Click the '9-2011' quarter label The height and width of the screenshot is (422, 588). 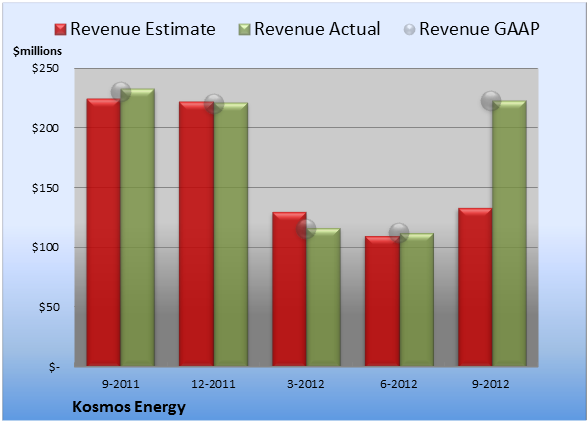(x=121, y=384)
